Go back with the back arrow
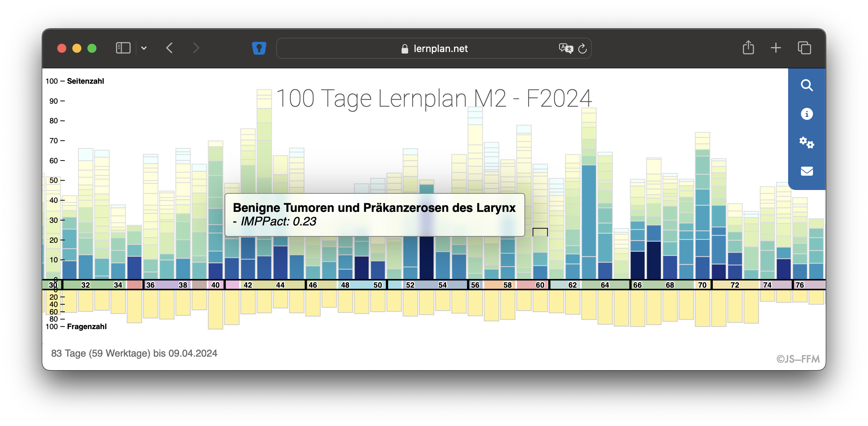Image resolution: width=868 pixels, height=426 pixels. (170, 48)
